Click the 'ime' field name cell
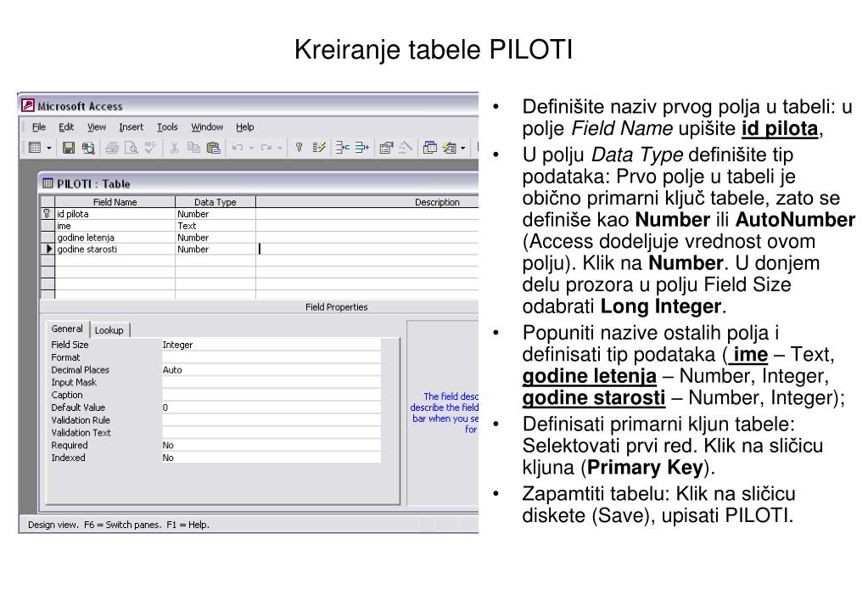The height and width of the screenshot is (601, 868). (115, 226)
